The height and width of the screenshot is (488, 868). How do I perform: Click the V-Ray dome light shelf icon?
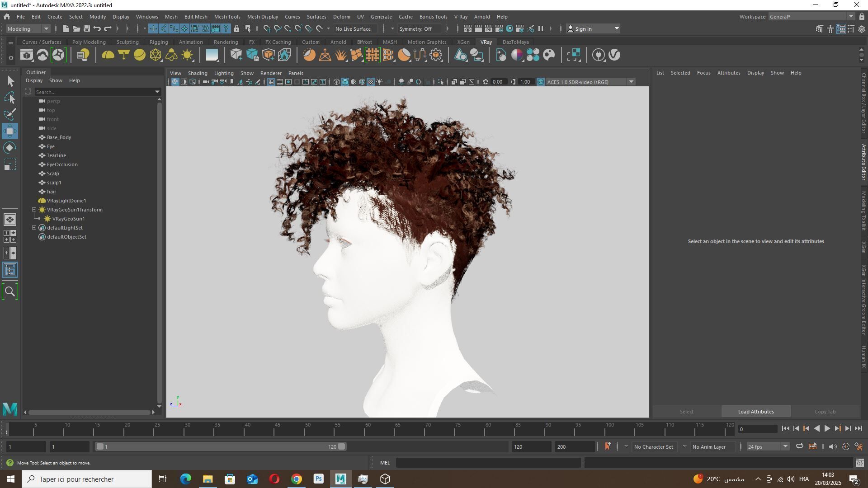coord(108,55)
